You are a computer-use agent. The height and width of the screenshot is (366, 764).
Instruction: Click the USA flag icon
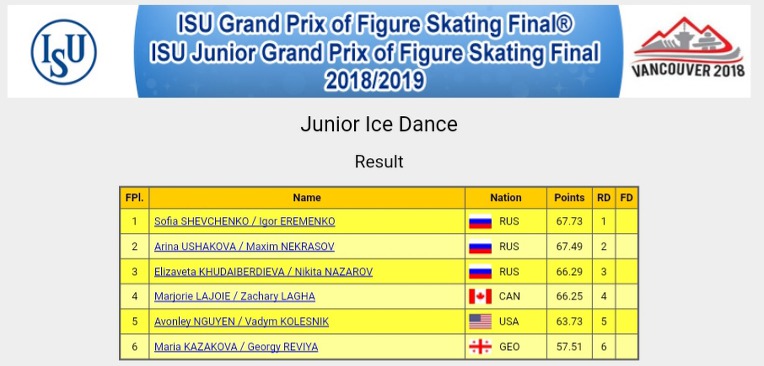[480, 322]
